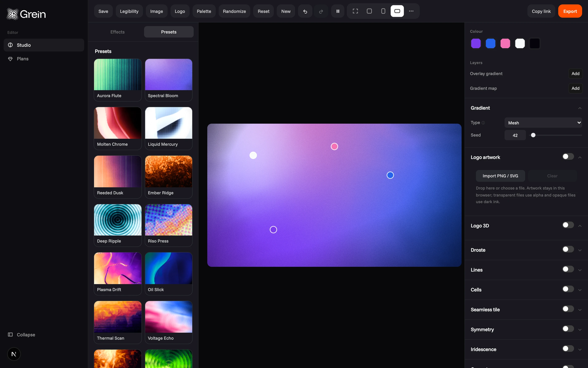Open the Image toolbar option
The height and width of the screenshot is (368, 588).
click(156, 11)
